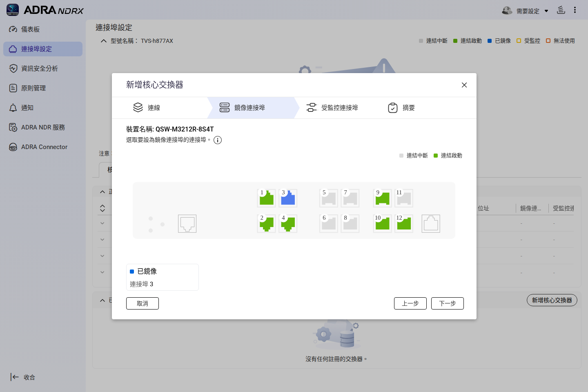Select switch port 2 icon
The image size is (588, 392).
pyautogui.click(x=267, y=224)
